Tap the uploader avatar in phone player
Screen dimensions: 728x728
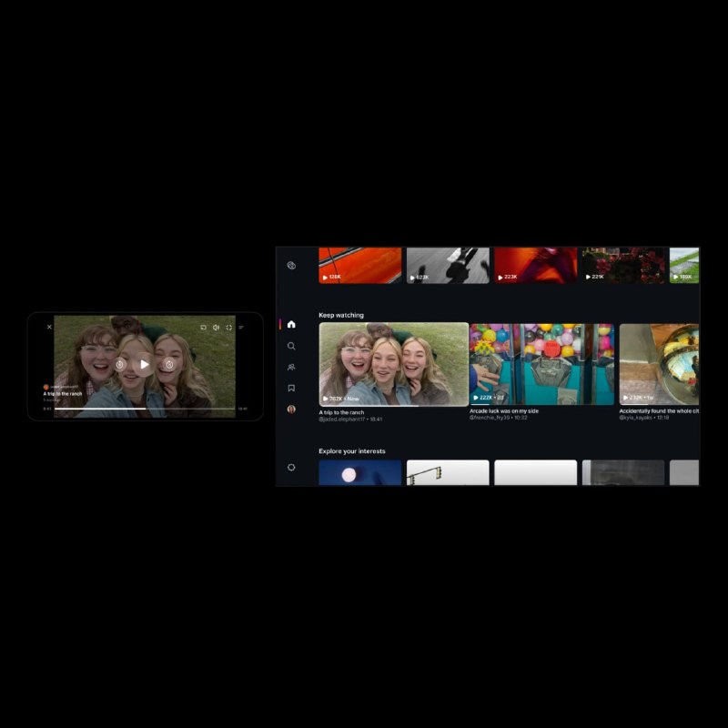[46, 387]
